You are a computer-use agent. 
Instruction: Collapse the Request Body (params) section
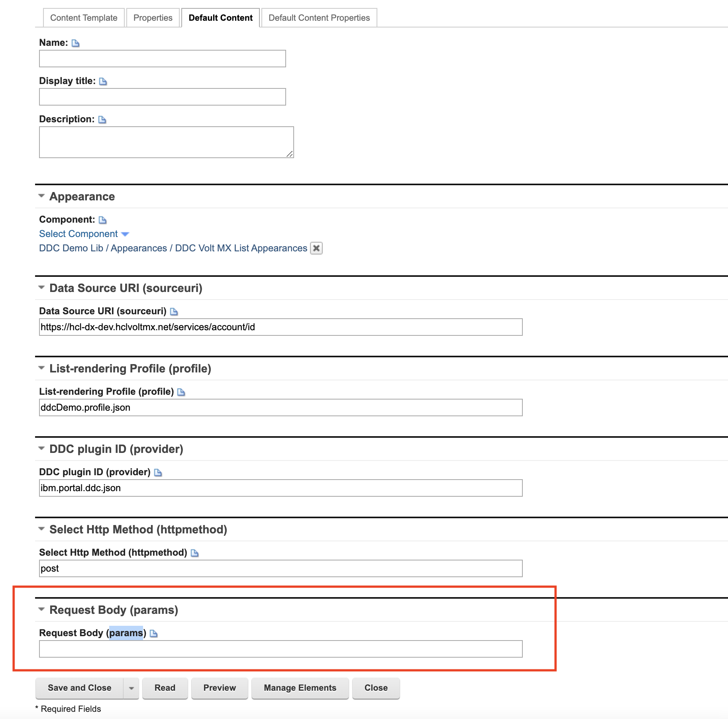(41, 609)
